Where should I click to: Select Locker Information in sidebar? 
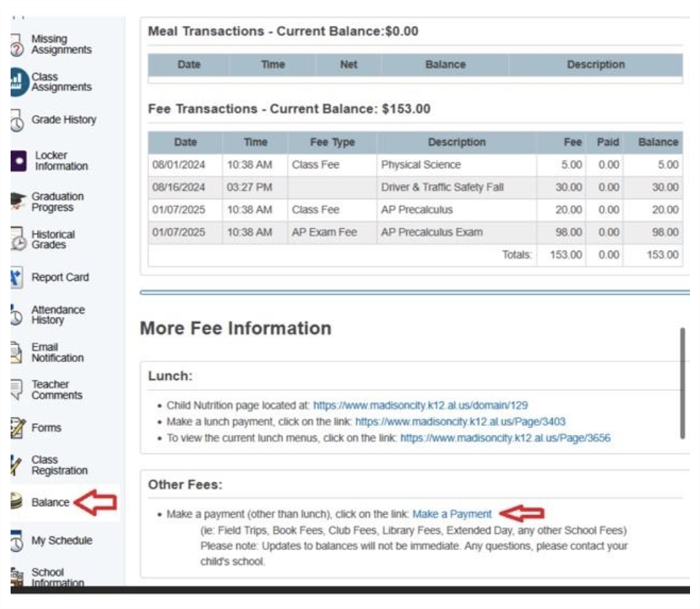click(62, 160)
